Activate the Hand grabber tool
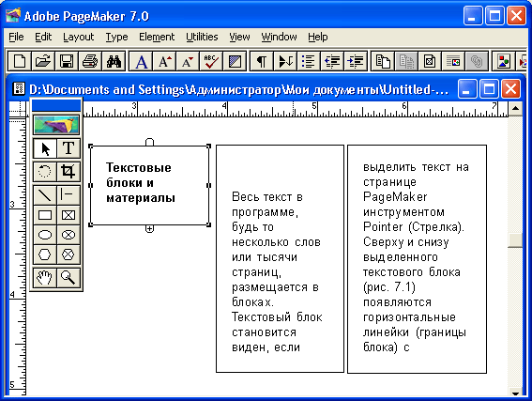The width and height of the screenshot is (532, 401). [45, 278]
